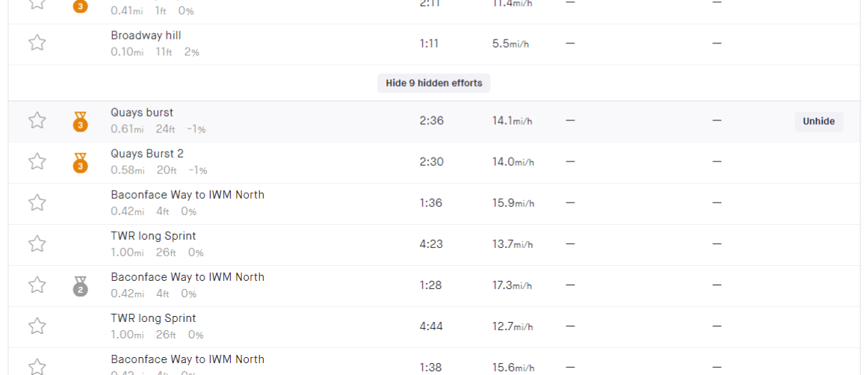
Task: Star the 4:44 TWR long Sprint effort
Action: 37,326
